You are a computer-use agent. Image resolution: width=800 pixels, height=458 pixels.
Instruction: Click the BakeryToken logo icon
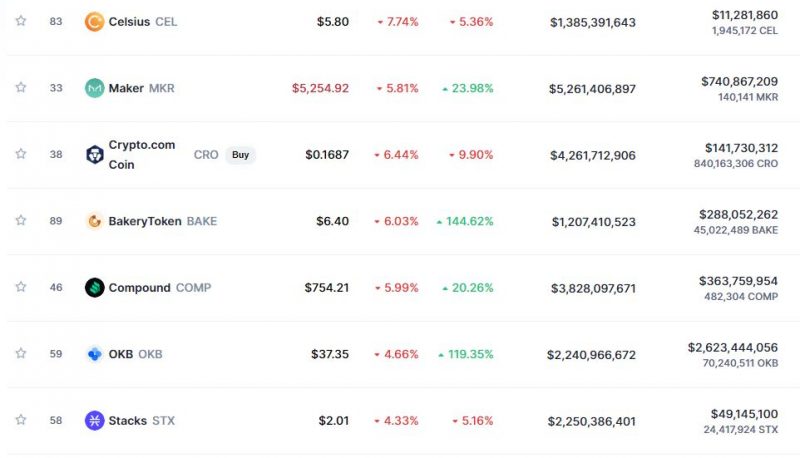tap(94, 221)
